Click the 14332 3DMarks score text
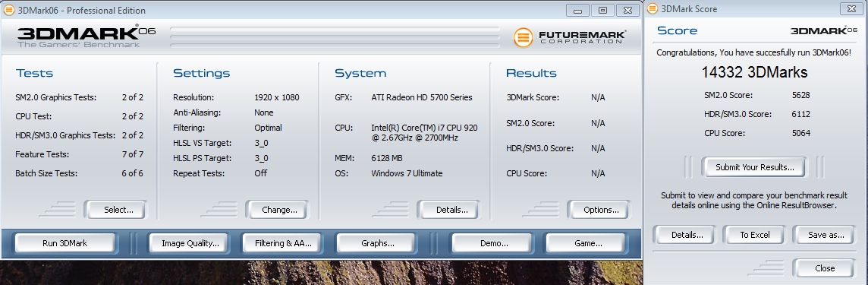868x285 pixels. (754, 73)
